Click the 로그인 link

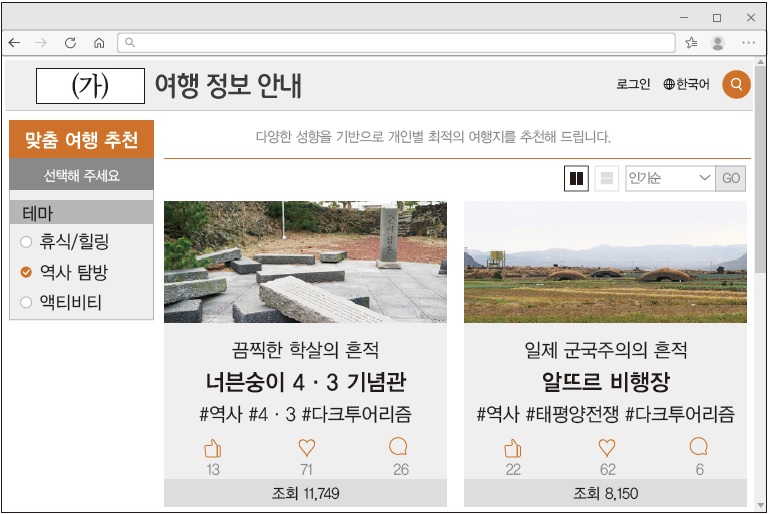click(633, 85)
